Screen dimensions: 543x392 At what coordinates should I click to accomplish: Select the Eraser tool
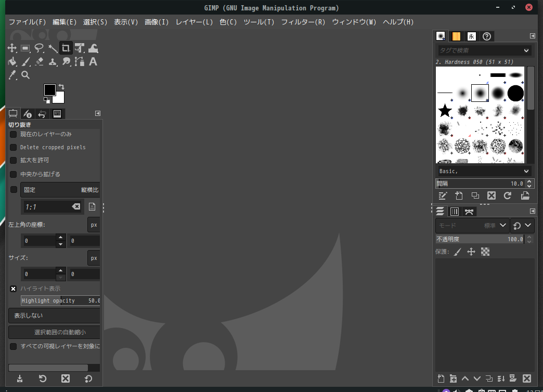coord(39,62)
